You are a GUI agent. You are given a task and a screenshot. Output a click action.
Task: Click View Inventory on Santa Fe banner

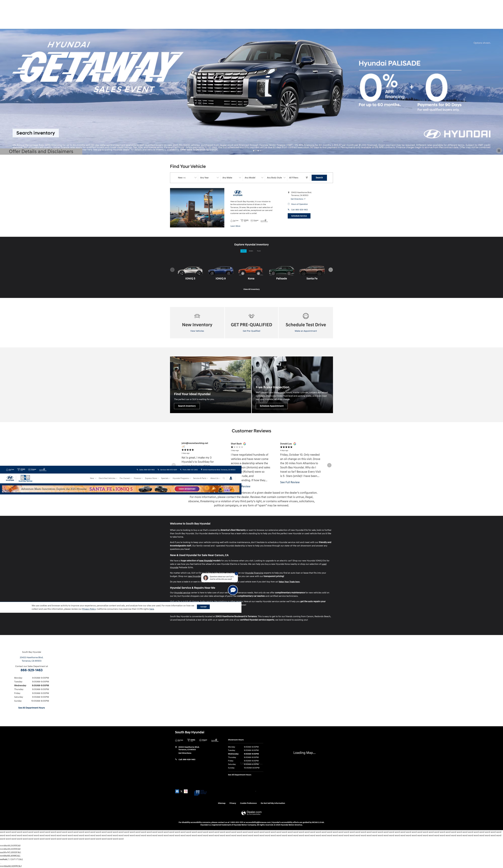[x=187, y=489]
